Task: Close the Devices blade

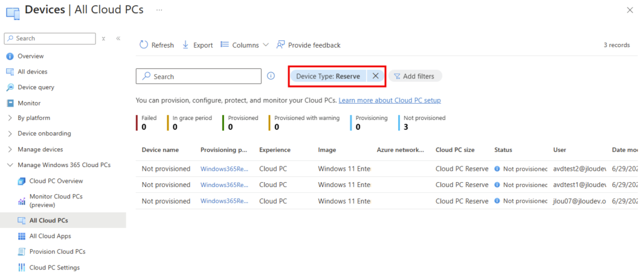Action: click(630, 10)
